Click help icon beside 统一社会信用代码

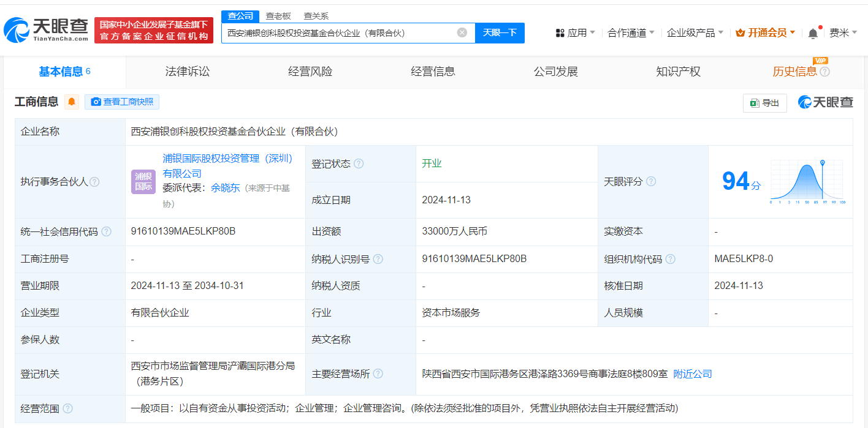point(107,231)
